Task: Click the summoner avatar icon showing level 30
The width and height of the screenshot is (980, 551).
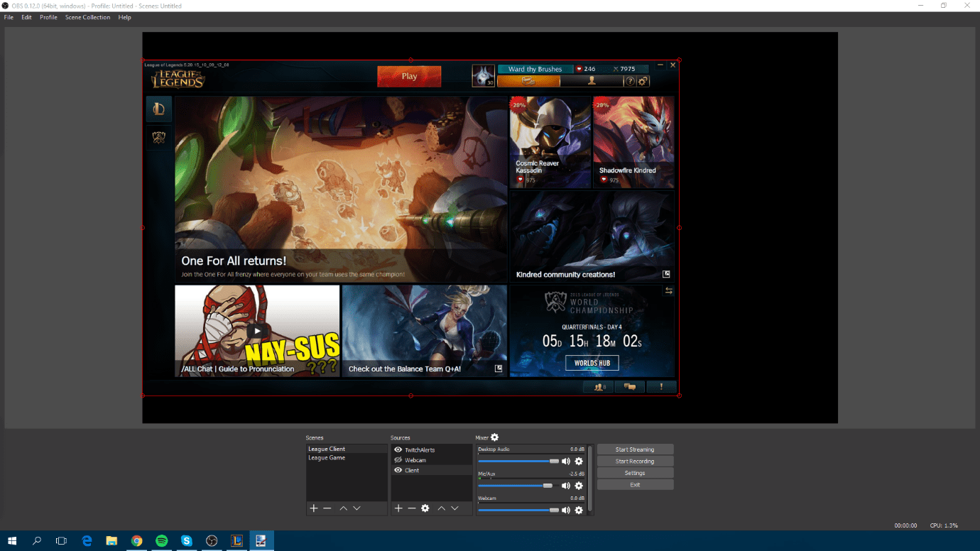Action: point(484,76)
